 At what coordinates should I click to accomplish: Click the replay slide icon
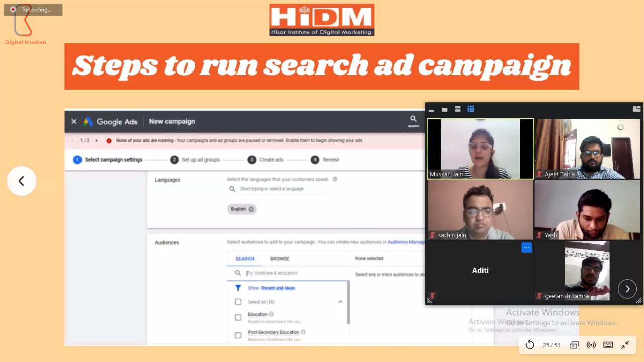(530, 345)
